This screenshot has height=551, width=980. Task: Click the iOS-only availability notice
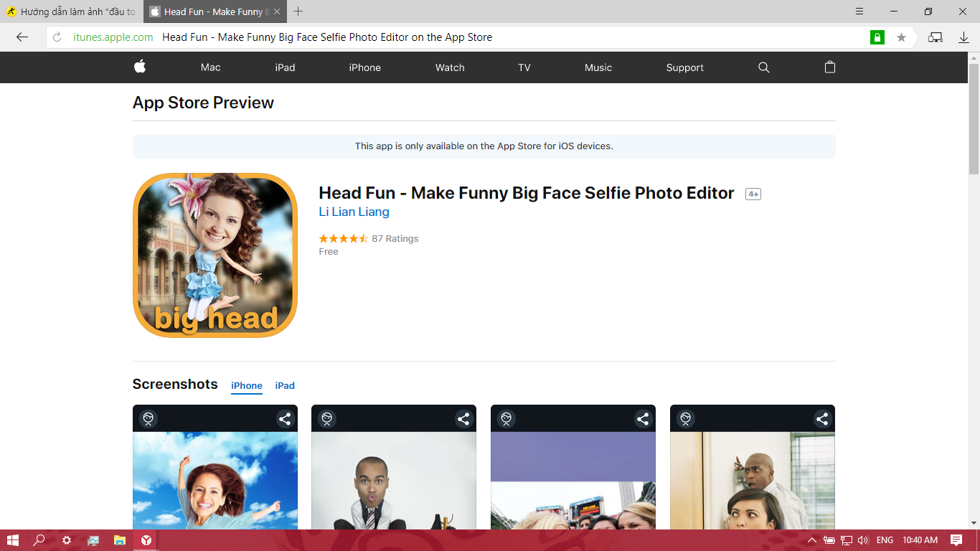pos(484,146)
